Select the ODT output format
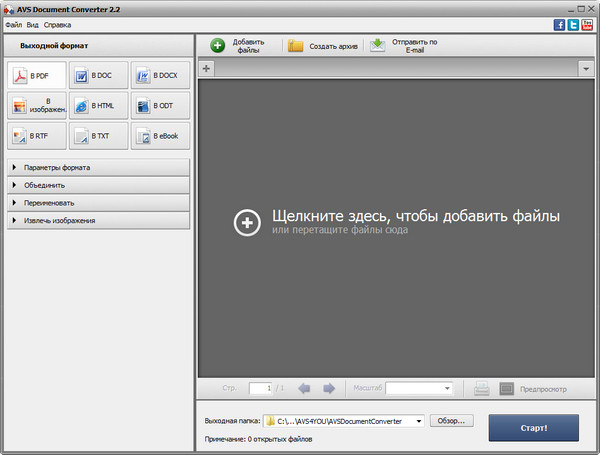 (x=159, y=105)
